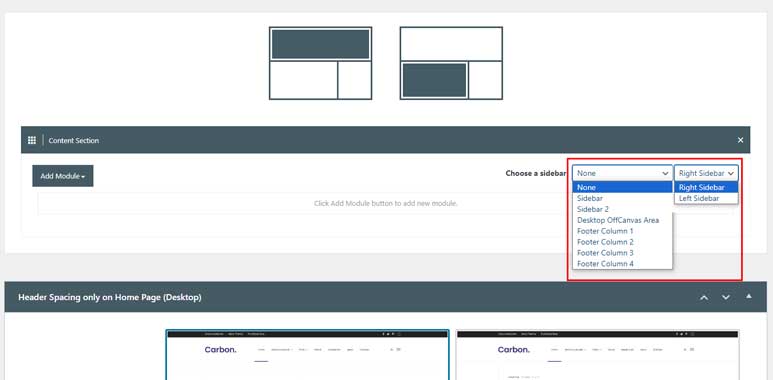This screenshot has width=773, height=380.
Task: Move Header Spacing panel up with chevron
Action: pos(704,297)
